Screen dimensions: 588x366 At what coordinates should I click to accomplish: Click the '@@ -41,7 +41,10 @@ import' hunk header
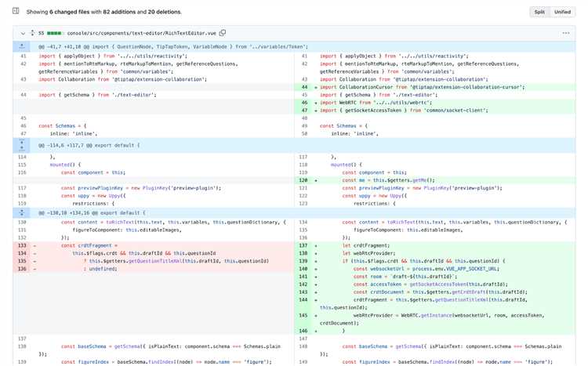pos(173,47)
